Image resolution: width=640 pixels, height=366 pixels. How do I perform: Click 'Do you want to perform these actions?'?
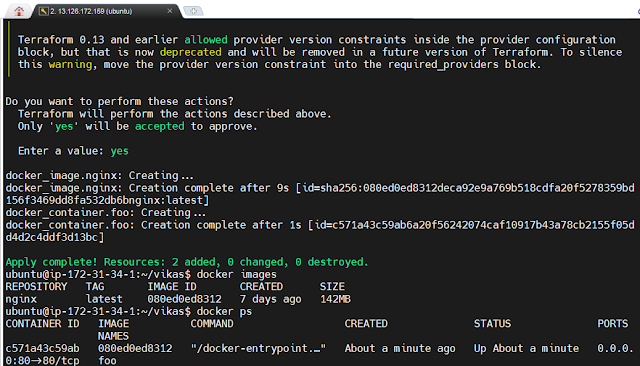[120, 101]
